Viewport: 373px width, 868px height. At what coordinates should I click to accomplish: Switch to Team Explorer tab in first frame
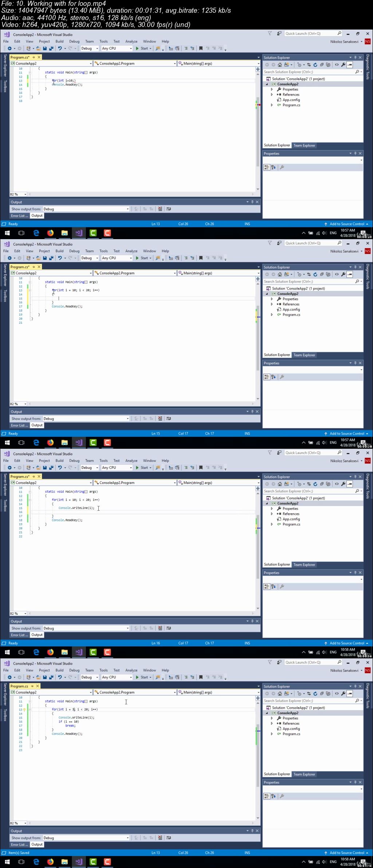tap(304, 145)
